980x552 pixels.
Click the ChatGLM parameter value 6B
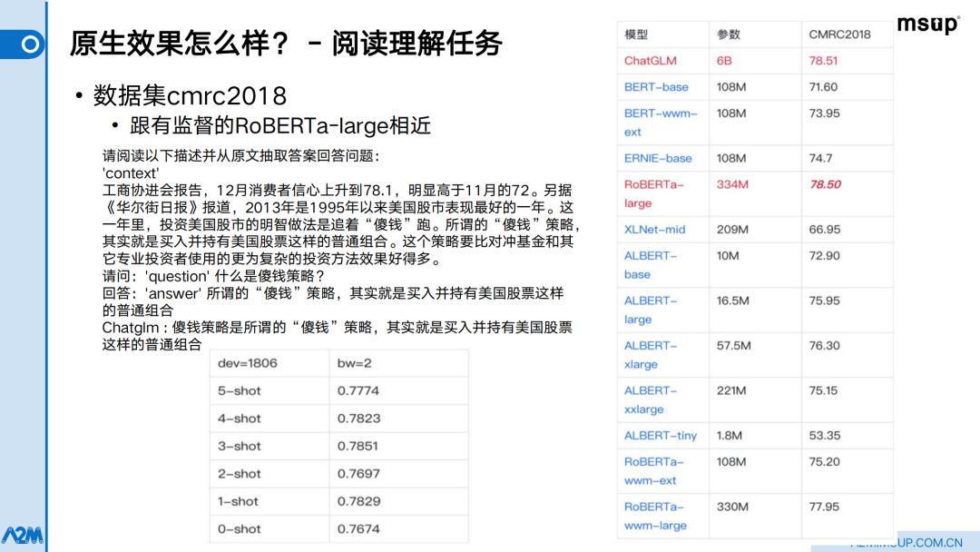click(724, 61)
